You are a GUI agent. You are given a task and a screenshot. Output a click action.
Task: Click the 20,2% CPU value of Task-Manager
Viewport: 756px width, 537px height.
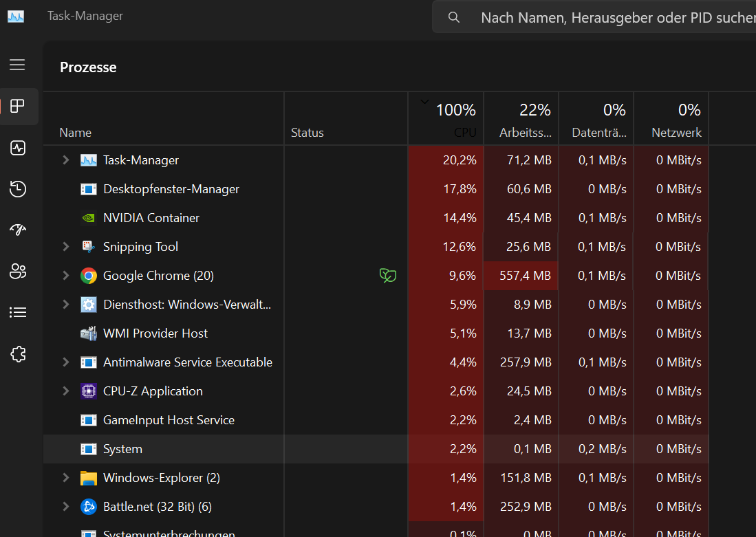[460, 160]
